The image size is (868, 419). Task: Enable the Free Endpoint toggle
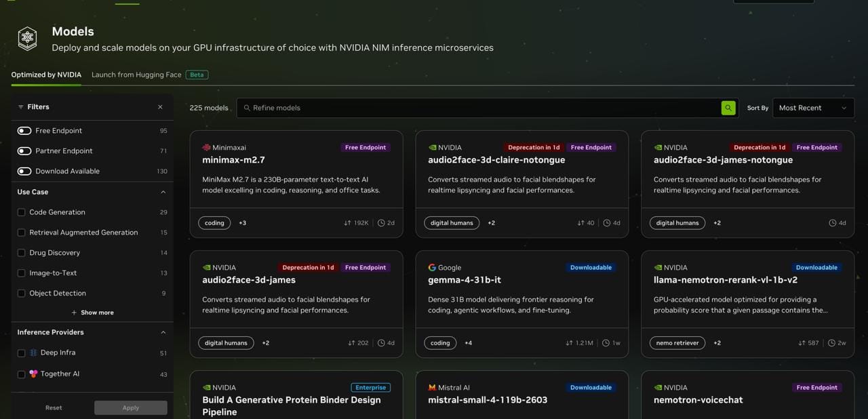pos(24,131)
